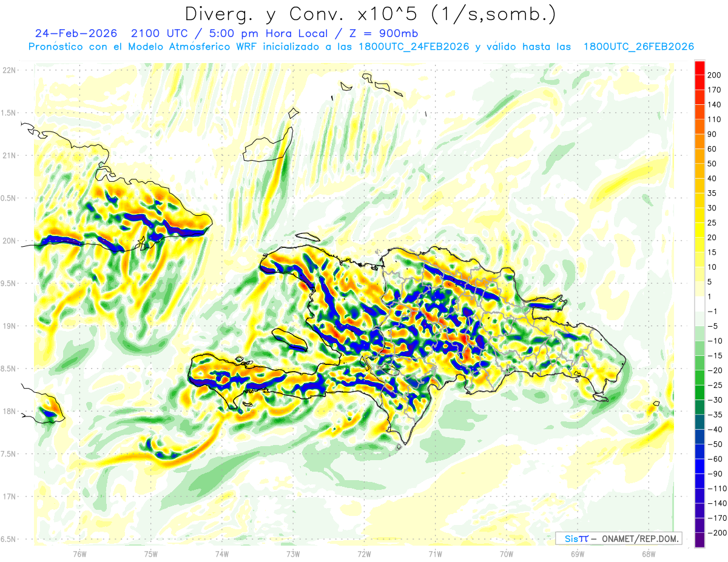
Task: Click the '20N' latitude label
Action: tap(8, 241)
